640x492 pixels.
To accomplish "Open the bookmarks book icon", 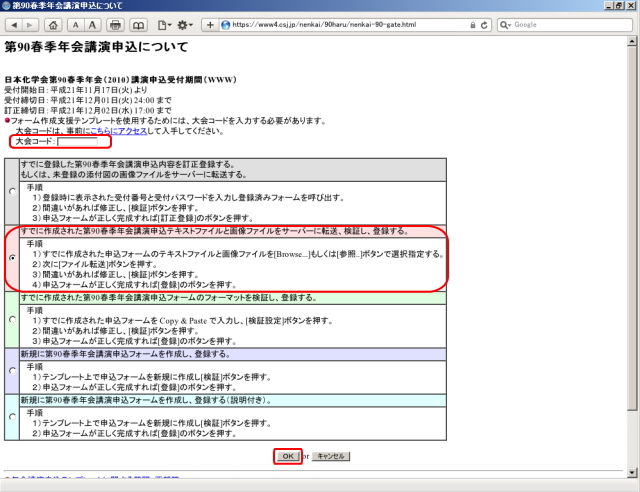I will [x=138, y=24].
